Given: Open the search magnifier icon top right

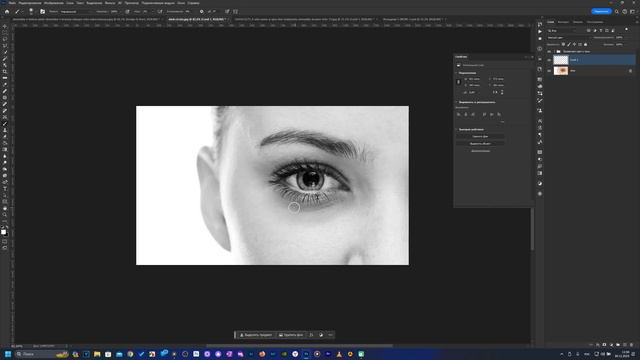Looking at the screenshot, I should [x=617, y=11].
